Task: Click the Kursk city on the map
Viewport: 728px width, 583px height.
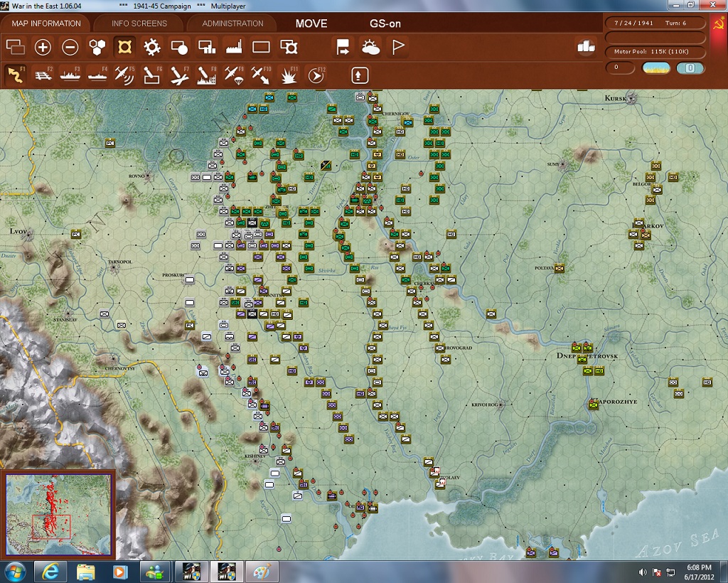Action: tap(631, 98)
